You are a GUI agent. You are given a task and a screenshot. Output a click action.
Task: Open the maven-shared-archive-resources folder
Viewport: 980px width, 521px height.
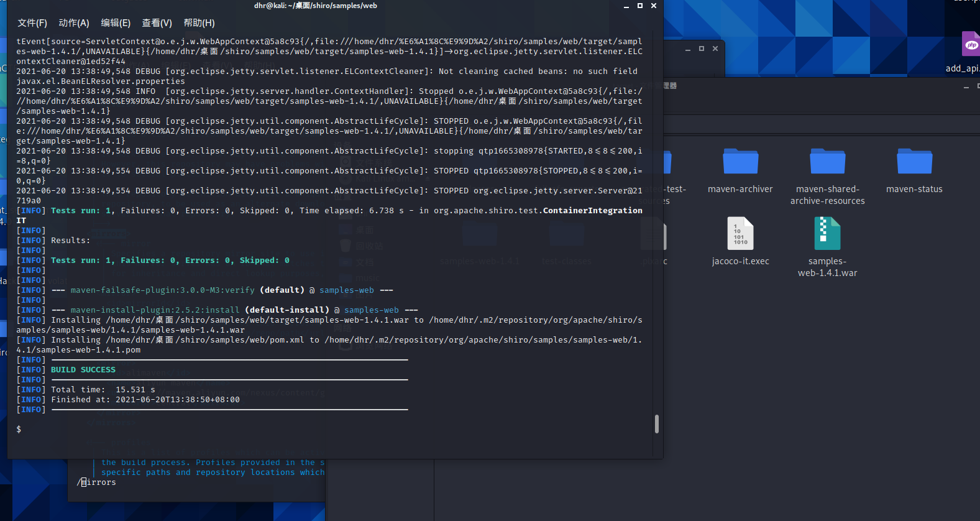click(x=827, y=177)
